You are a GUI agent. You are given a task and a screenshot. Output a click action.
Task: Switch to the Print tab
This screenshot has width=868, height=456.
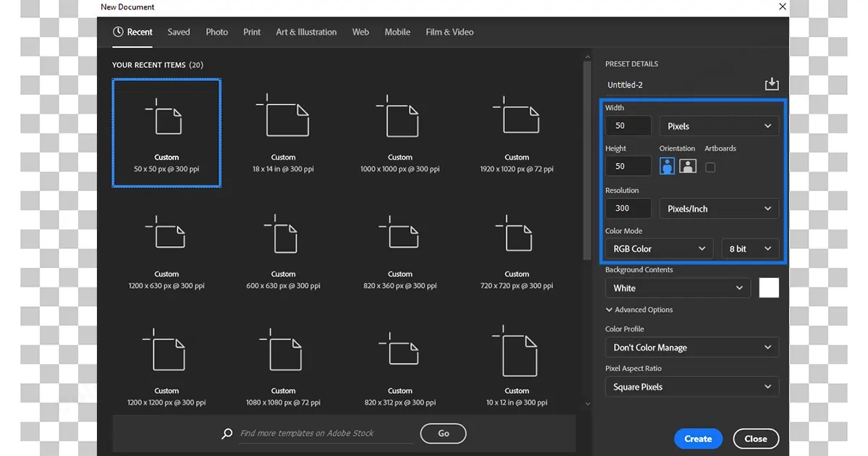point(252,32)
